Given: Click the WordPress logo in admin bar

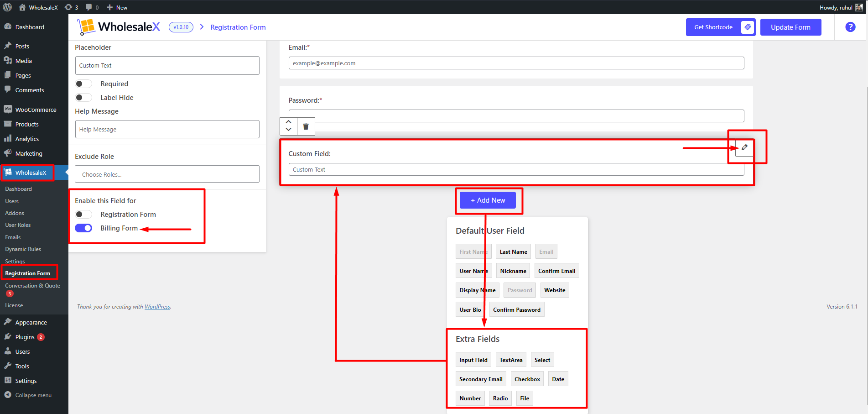Looking at the screenshot, I should click(x=7, y=7).
